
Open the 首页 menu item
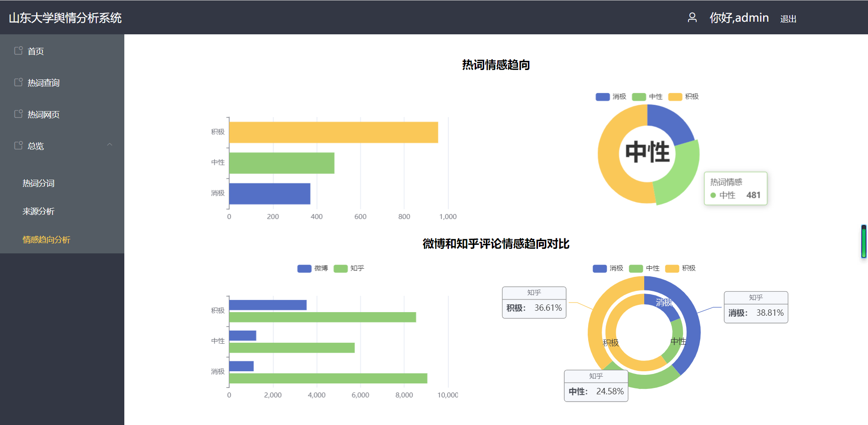[x=62, y=51]
